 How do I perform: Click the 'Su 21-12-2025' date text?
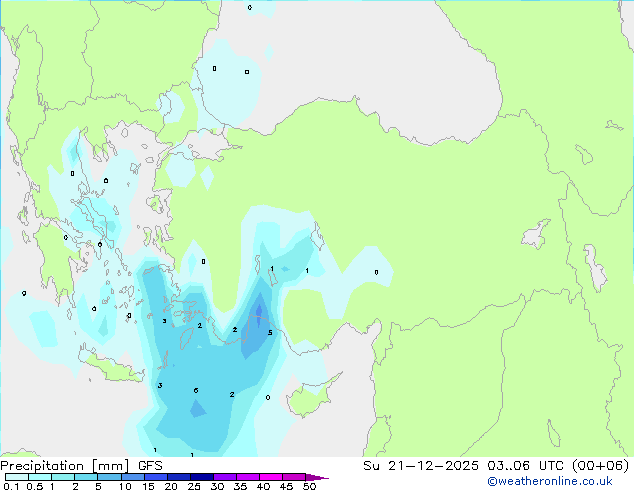pos(421,466)
